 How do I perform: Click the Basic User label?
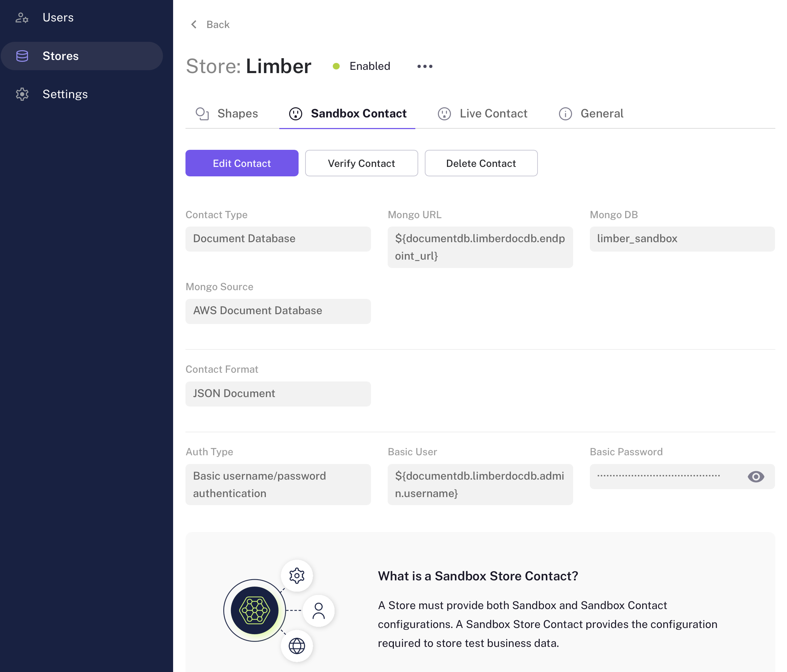(x=412, y=452)
